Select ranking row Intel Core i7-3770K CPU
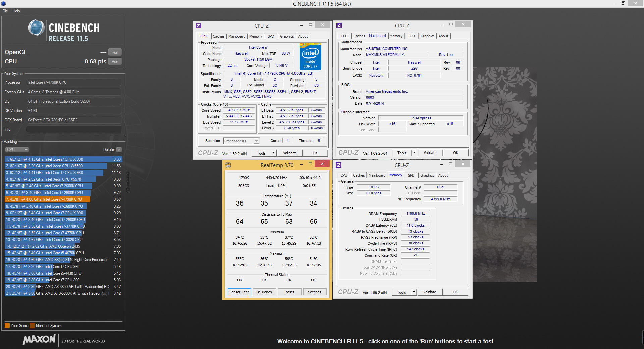Viewport: 644px width, 349px height. tap(63, 226)
